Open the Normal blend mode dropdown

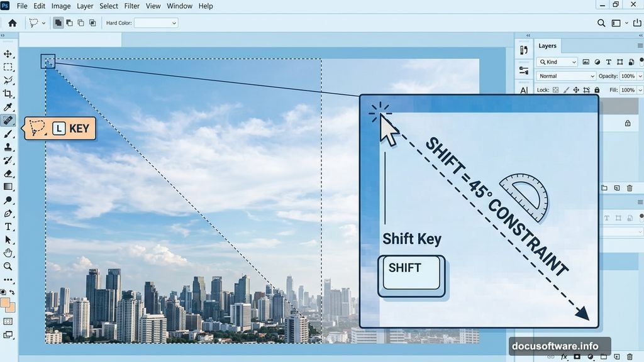(x=565, y=75)
